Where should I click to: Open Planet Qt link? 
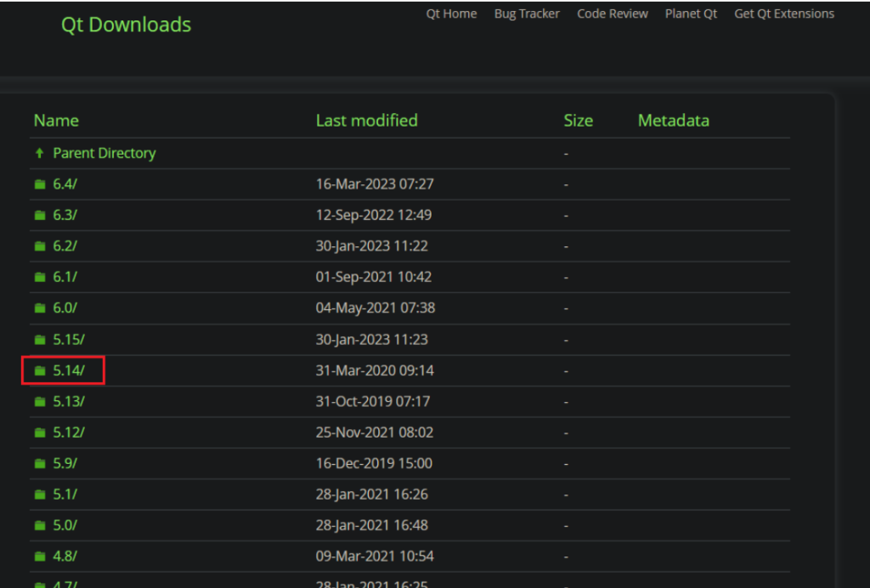click(x=691, y=14)
